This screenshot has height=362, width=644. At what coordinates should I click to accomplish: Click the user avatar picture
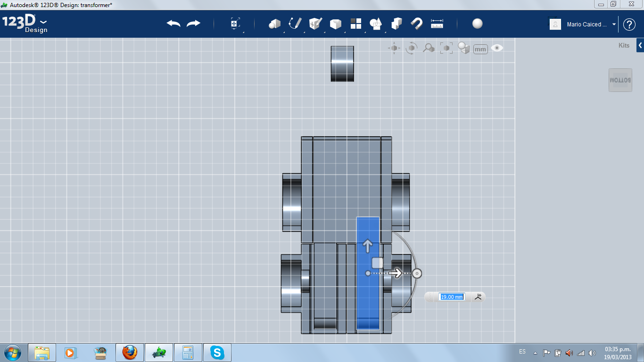(x=555, y=25)
